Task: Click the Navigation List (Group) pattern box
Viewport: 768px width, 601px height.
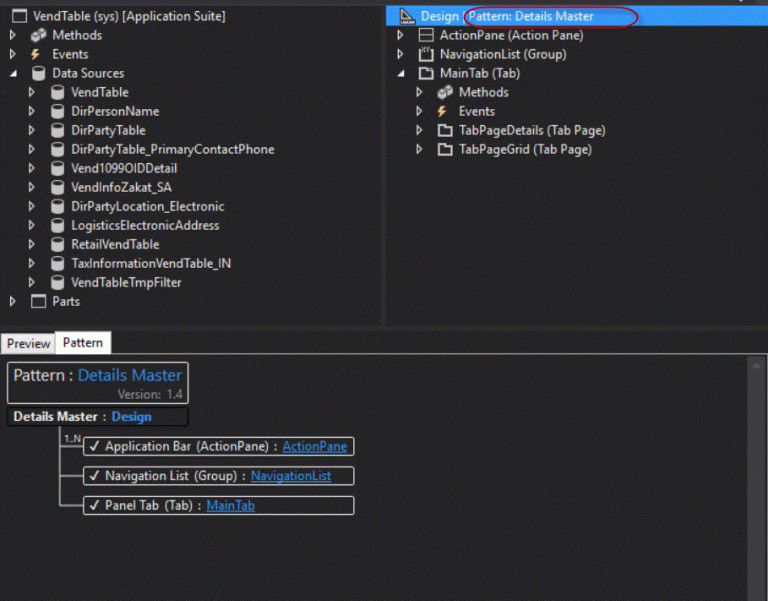Action: coord(218,476)
